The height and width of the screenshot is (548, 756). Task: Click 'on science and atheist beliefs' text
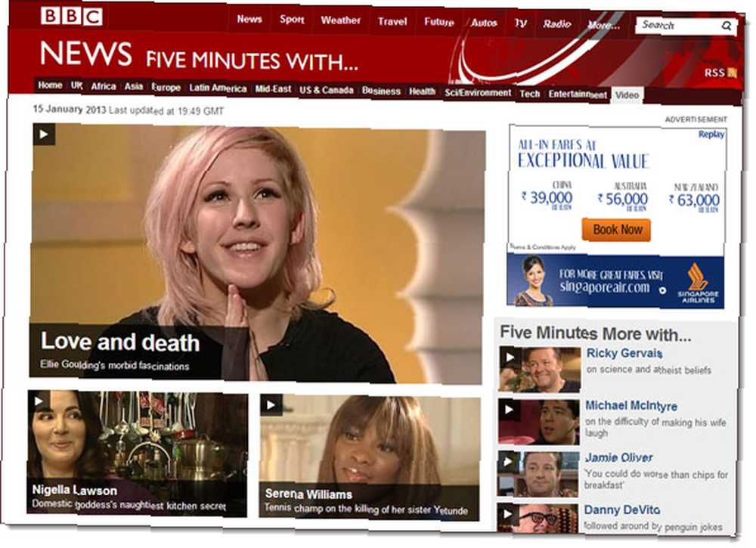(649, 370)
